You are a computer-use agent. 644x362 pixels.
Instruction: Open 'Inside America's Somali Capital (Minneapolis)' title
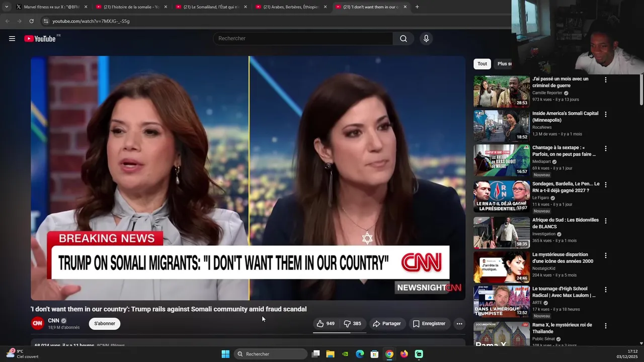coord(566,117)
